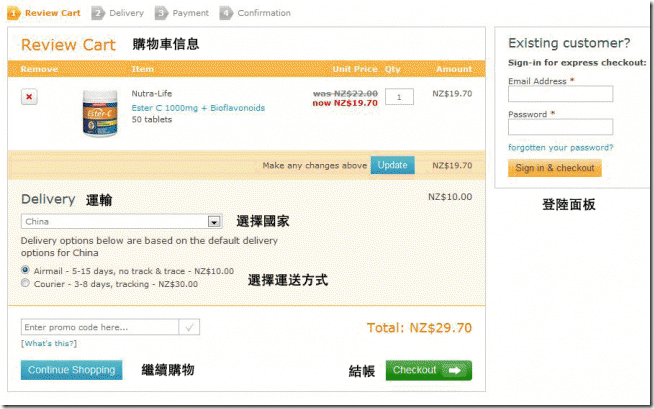The image size is (654, 409).
Task: Open forgotten your password link
Action: (561, 148)
